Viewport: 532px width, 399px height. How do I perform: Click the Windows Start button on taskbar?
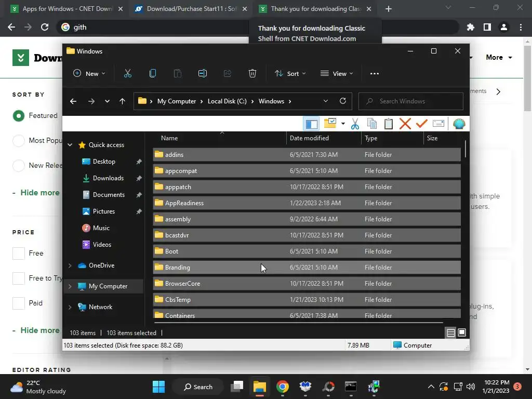tap(158, 387)
